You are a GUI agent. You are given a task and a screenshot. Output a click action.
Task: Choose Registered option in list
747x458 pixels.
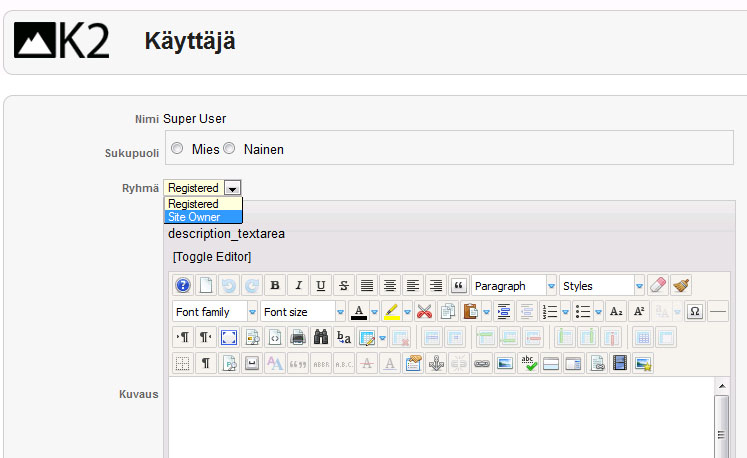[193, 204]
